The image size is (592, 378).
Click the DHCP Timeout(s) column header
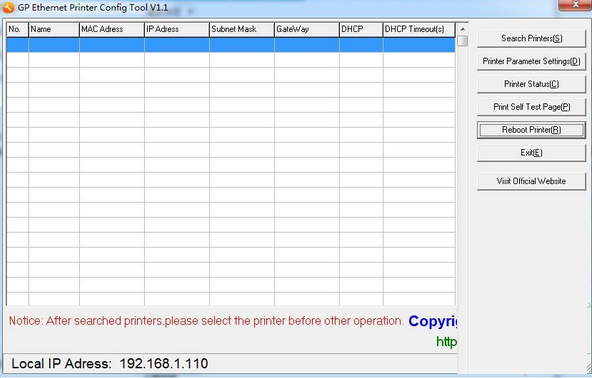(x=419, y=29)
